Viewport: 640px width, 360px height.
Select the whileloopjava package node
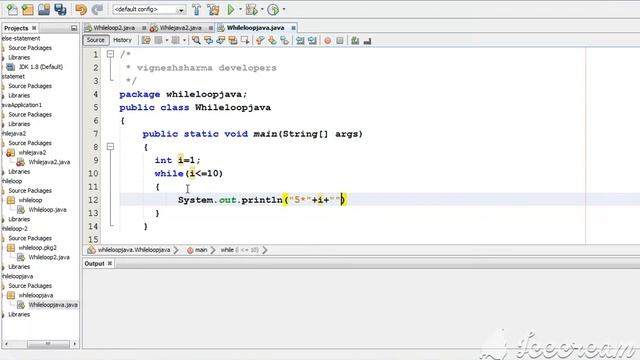point(36,295)
